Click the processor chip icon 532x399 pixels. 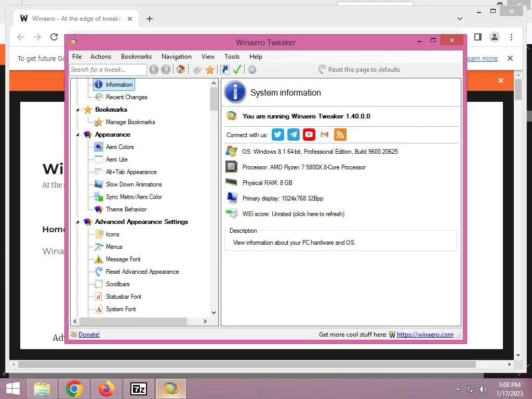(231, 167)
